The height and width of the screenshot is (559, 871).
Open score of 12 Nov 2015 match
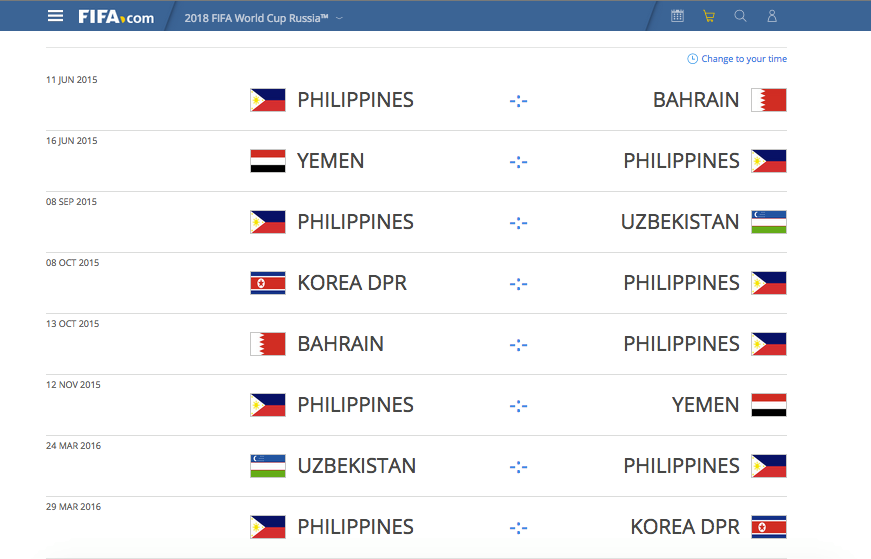coord(518,406)
